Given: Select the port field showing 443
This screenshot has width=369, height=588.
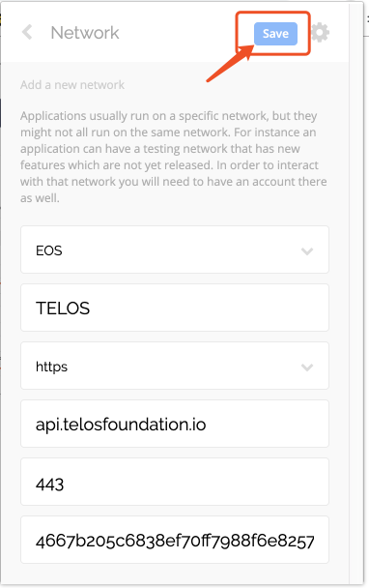Looking at the screenshot, I should tap(175, 482).
